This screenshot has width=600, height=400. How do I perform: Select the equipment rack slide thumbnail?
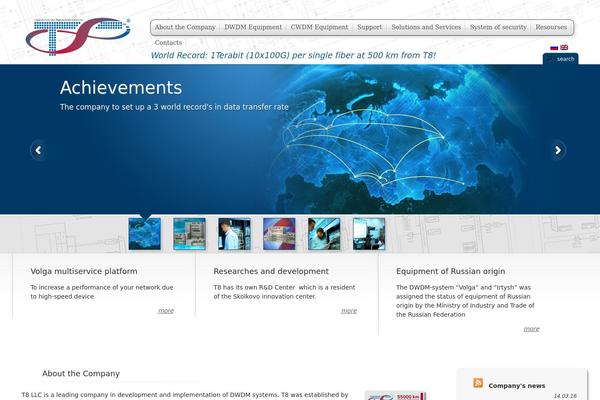pos(189,234)
